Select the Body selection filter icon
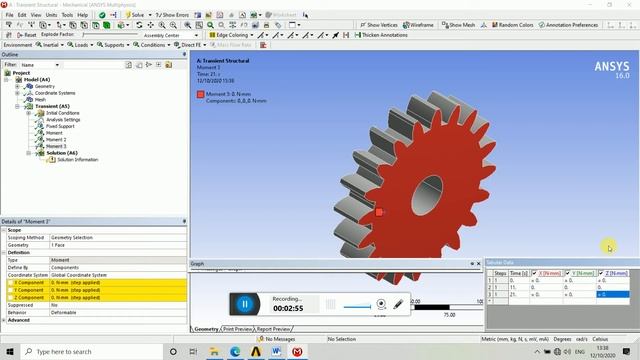This screenshot has height=360, width=640. coord(107,25)
